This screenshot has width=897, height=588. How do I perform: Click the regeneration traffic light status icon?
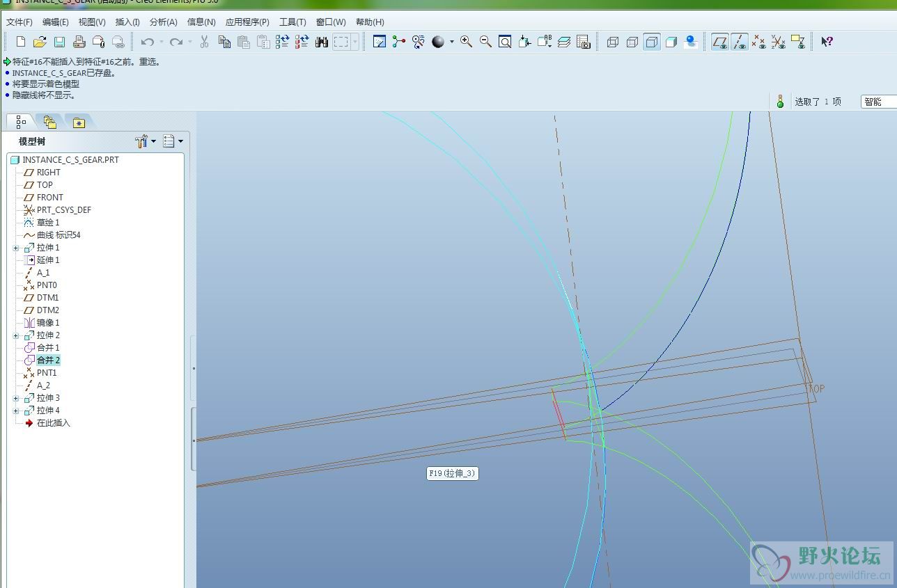click(x=780, y=102)
